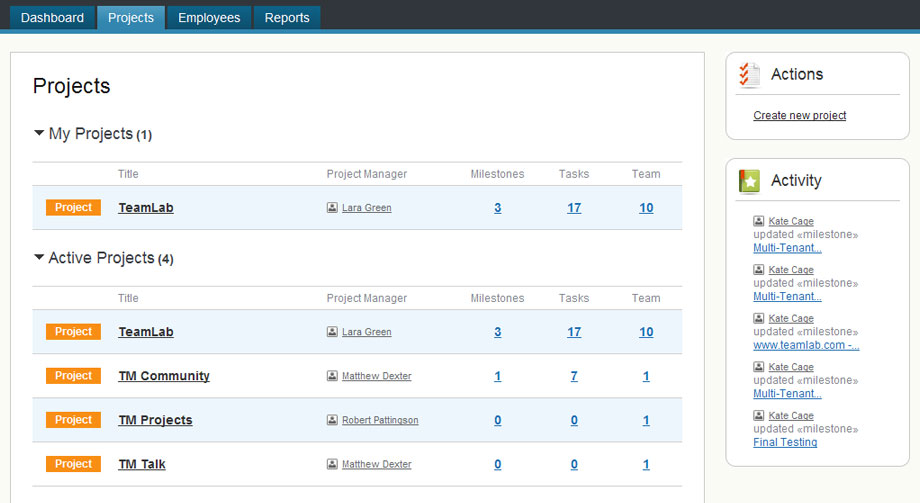This screenshot has height=503, width=920.
Task: Open the TM Projects project
Action: click(155, 420)
